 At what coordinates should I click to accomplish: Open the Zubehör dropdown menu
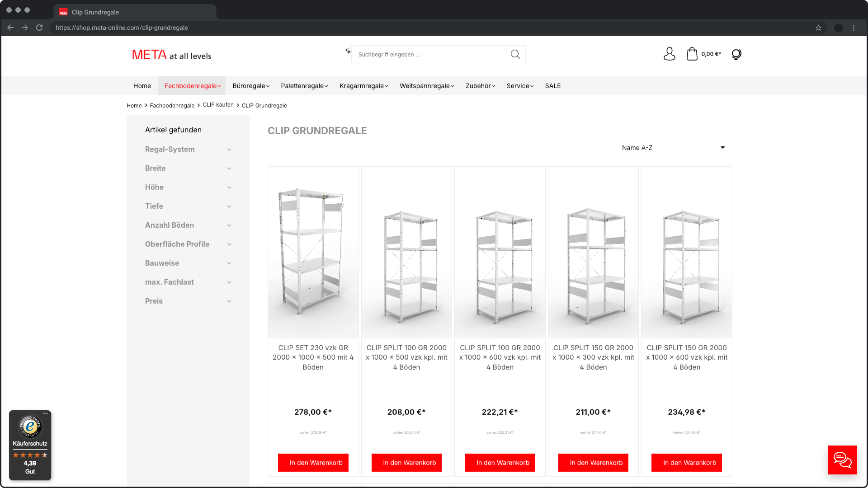[479, 85]
